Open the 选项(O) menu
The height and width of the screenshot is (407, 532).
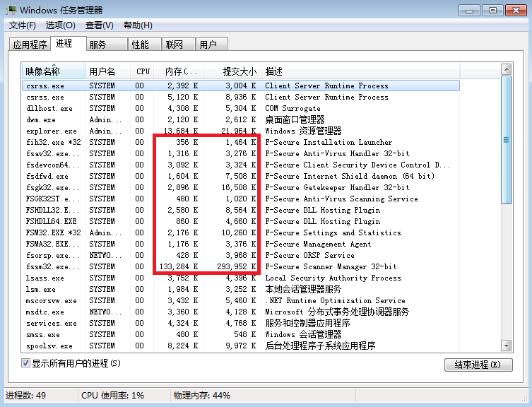pos(60,25)
